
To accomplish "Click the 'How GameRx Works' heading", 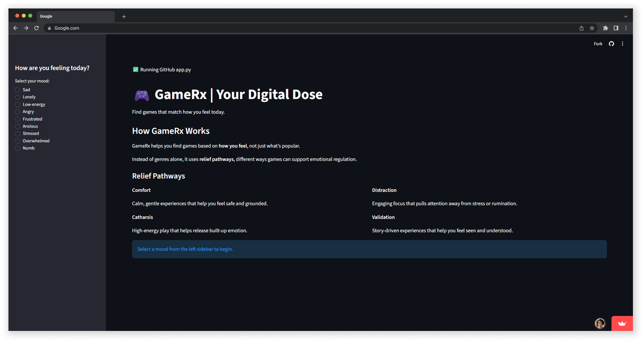I will (x=171, y=131).
